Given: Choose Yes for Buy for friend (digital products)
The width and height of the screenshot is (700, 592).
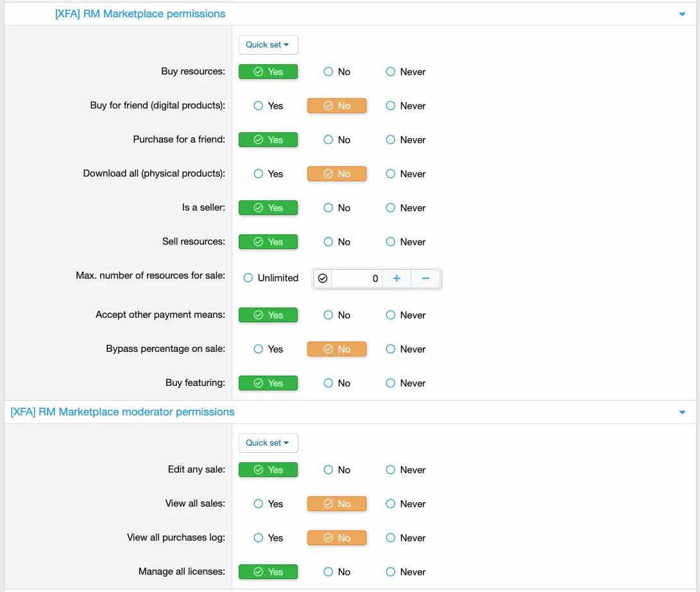Looking at the screenshot, I should click(259, 106).
